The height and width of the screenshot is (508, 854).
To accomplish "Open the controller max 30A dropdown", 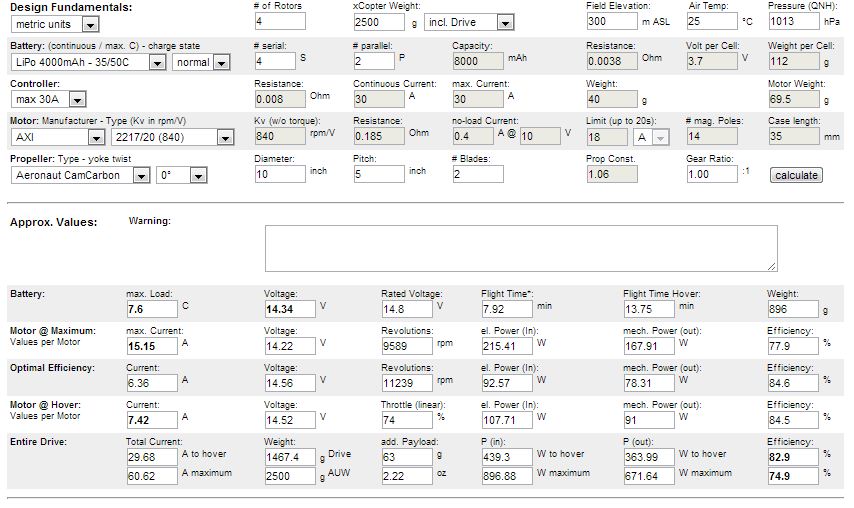I will pyautogui.click(x=48, y=99).
